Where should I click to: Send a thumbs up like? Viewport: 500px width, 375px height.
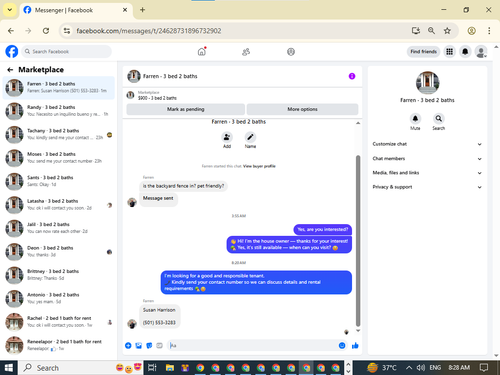355,346
